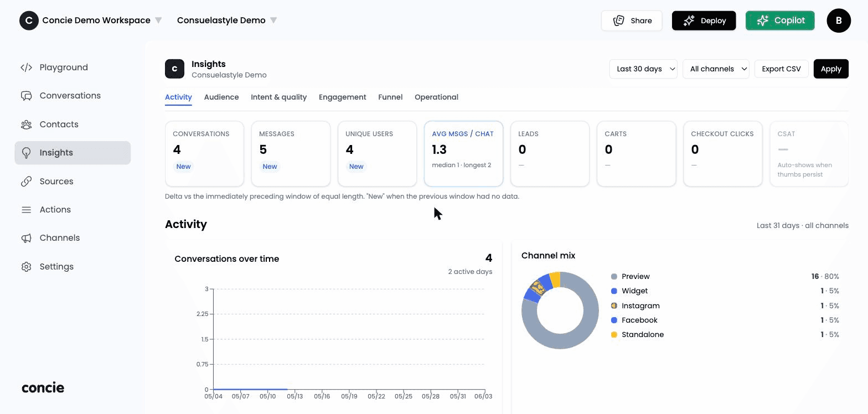Open Actions in the sidebar
The width and height of the screenshot is (868, 414).
(x=73, y=210)
